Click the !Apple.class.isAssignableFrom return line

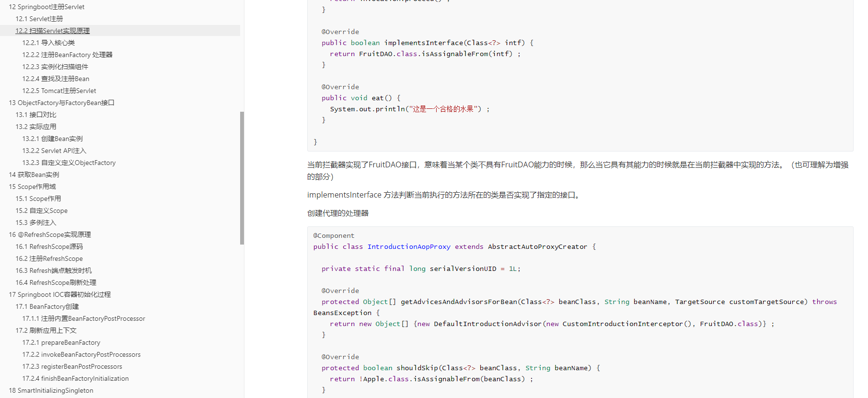(x=432, y=379)
